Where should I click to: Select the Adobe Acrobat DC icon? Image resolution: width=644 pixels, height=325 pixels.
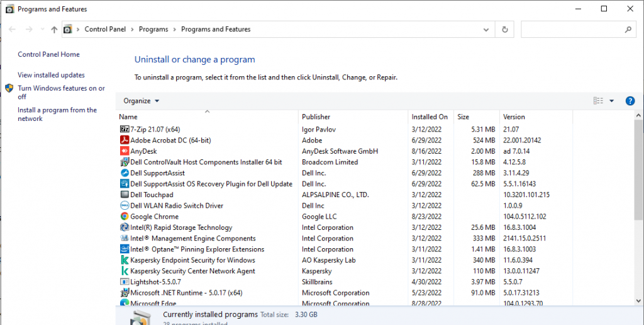125,140
